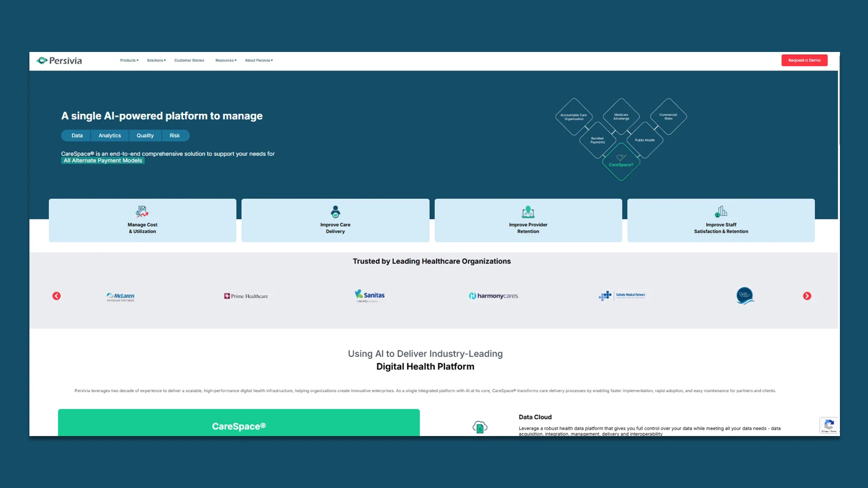Click the green CareSpace® button
This screenshot has width=868, height=488.
pos(239,426)
